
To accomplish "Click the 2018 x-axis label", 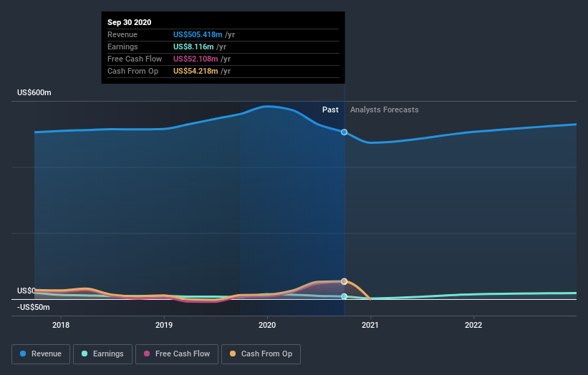I will pyautogui.click(x=61, y=325).
